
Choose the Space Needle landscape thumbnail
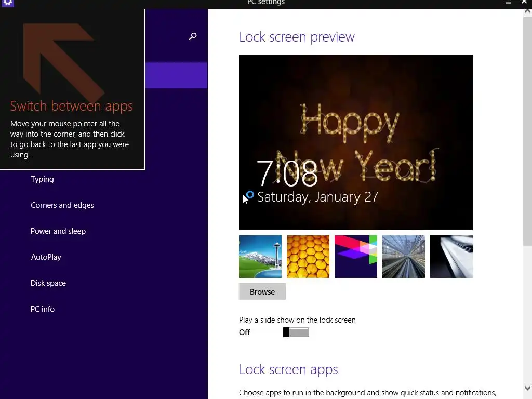click(260, 257)
